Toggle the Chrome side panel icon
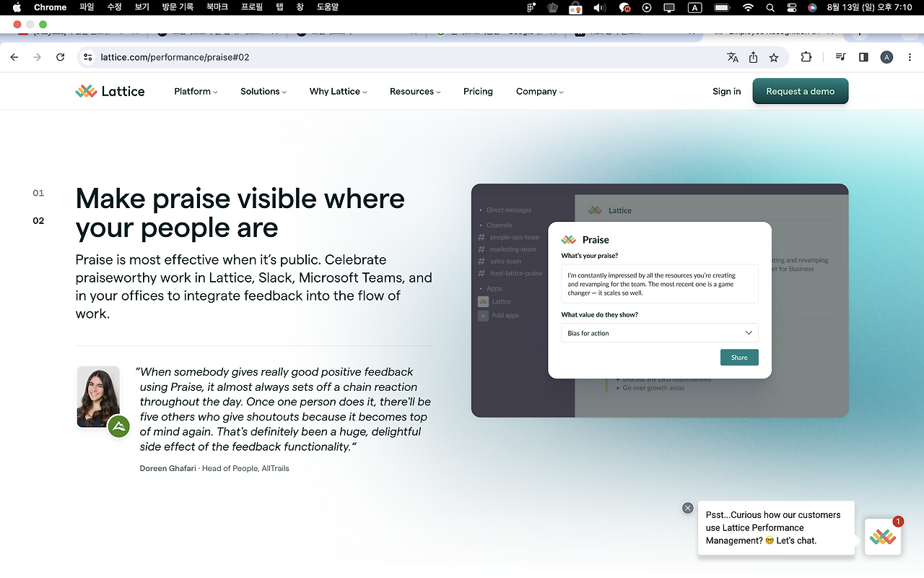Screen dimensions: 924x578 point(863,57)
